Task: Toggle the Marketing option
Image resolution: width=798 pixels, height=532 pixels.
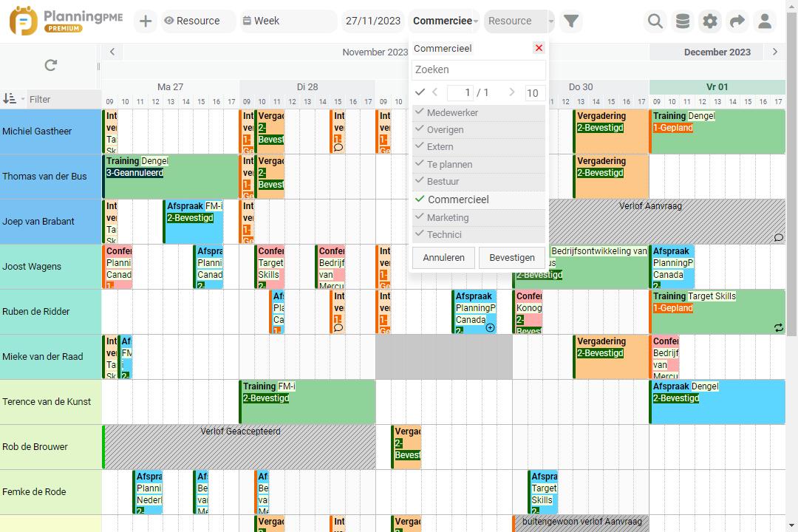Action: click(x=478, y=217)
